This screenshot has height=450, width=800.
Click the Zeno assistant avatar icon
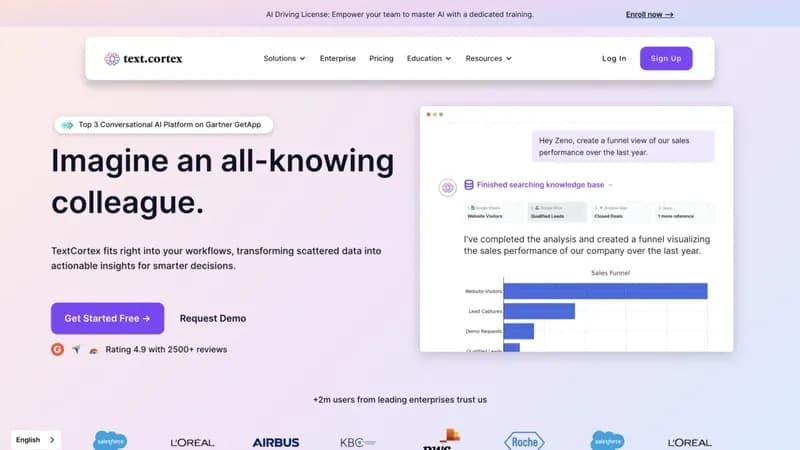[447, 187]
